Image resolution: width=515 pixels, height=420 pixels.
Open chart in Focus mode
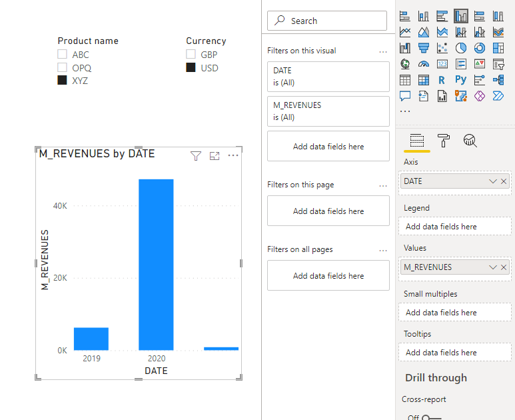coord(215,156)
